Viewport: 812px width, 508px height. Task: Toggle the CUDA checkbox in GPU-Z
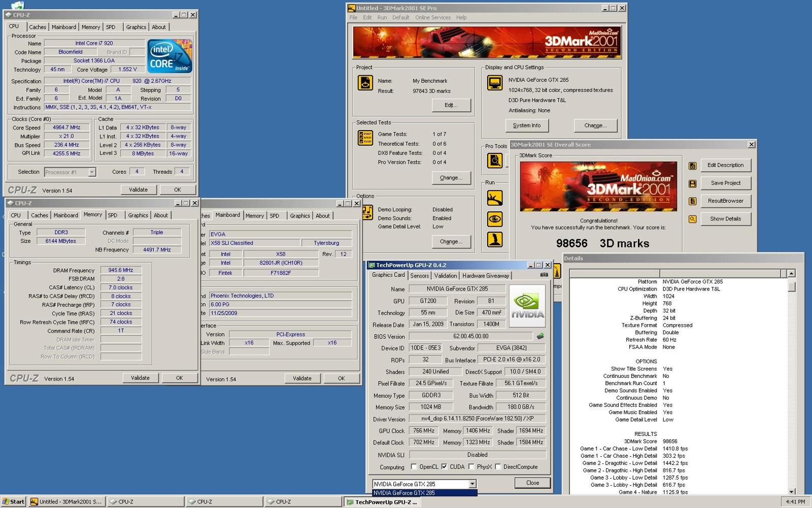click(444, 467)
